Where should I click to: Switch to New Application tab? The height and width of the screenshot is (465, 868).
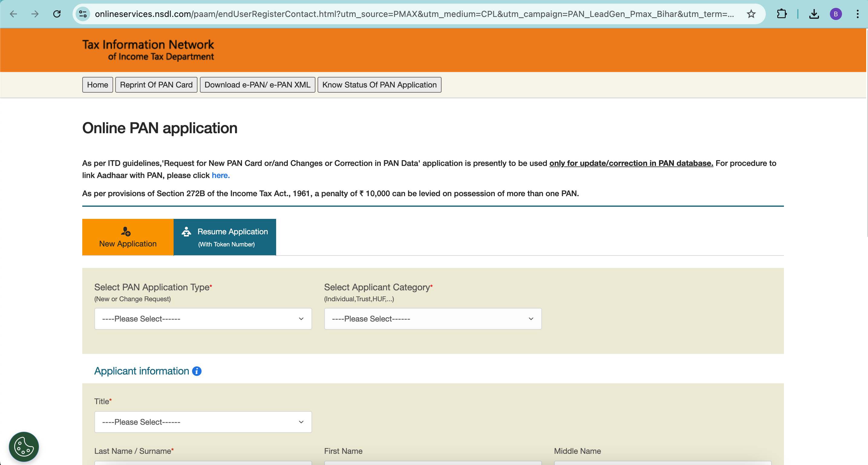point(128,237)
